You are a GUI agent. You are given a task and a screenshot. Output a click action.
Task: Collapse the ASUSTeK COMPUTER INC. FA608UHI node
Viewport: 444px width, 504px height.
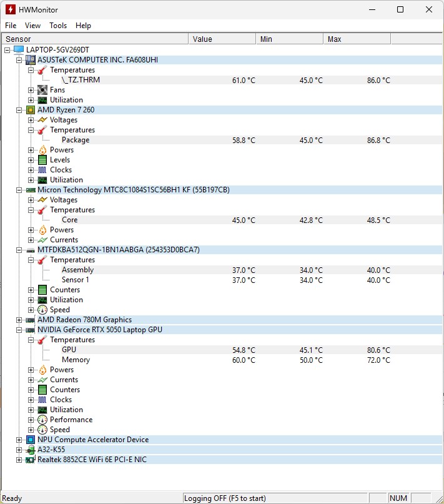point(19,60)
